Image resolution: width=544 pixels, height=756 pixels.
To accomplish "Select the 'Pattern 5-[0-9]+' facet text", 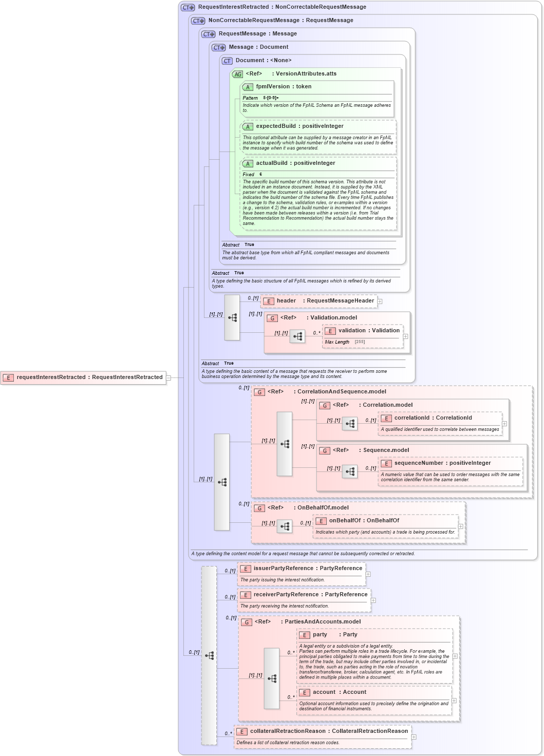I will click(261, 98).
